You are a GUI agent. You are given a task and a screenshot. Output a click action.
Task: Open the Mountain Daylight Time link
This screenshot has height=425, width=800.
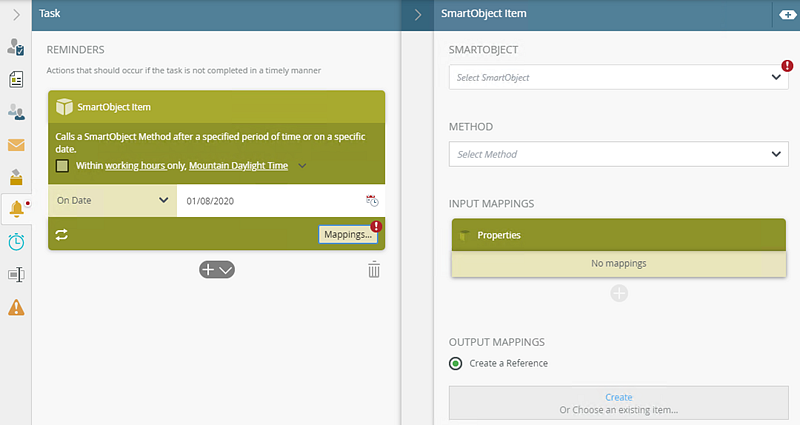pos(238,166)
